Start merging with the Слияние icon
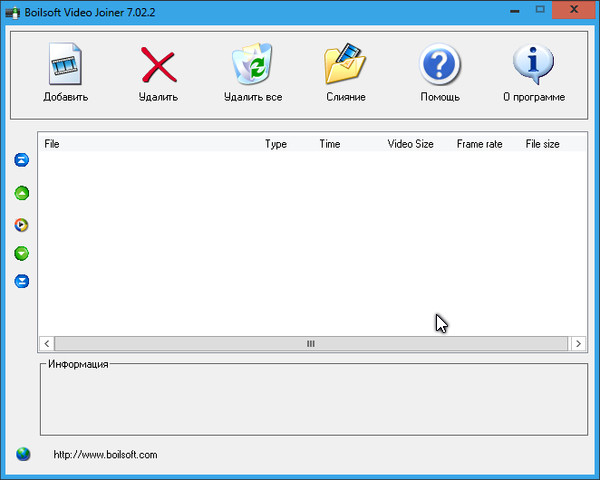The height and width of the screenshot is (480, 600). [x=346, y=66]
